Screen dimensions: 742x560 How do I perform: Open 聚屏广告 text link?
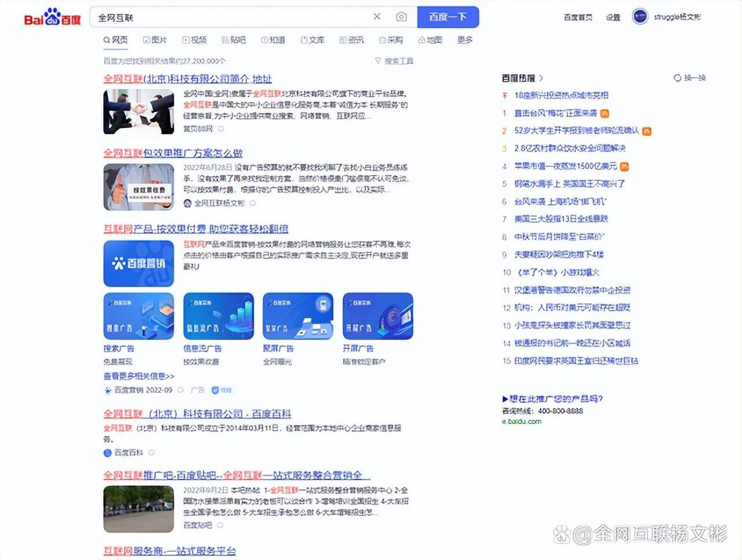pos(278,348)
